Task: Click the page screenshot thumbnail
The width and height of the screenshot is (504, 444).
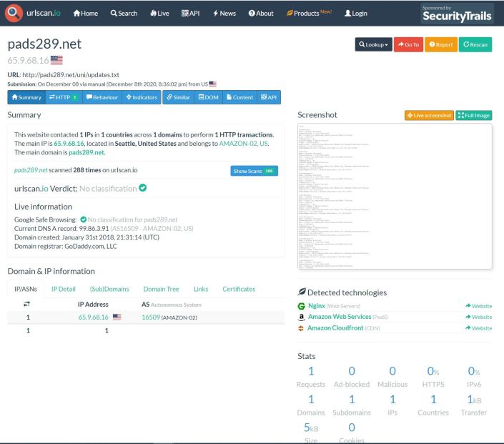Action: coord(395,197)
